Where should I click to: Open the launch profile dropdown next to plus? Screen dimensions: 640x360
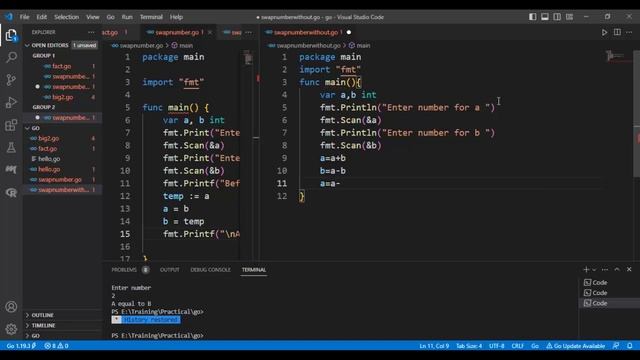594,269
